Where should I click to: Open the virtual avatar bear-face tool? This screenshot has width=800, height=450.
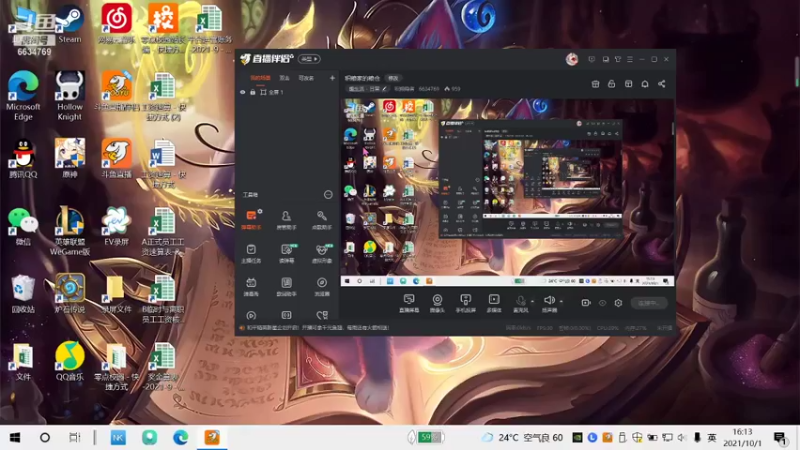321,253
